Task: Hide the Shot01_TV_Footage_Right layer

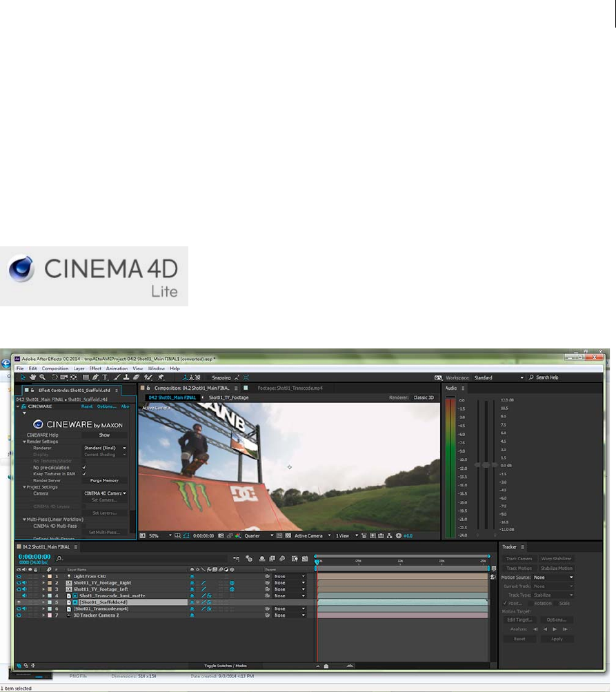Action: 19,582
